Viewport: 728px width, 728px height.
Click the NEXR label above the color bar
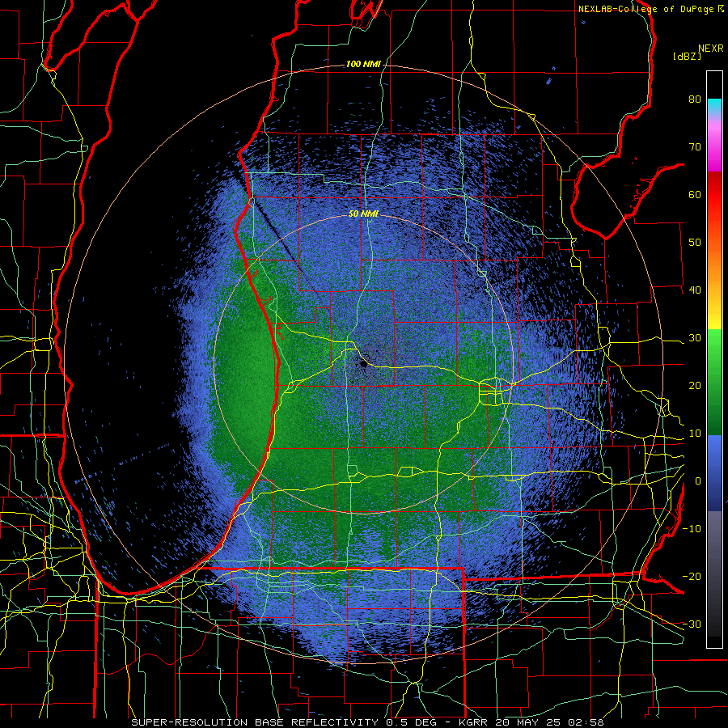pyautogui.click(x=711, y=48)
